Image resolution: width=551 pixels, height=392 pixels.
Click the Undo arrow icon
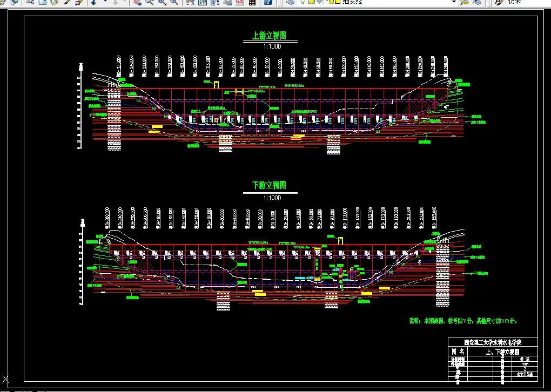coord(94,2)
